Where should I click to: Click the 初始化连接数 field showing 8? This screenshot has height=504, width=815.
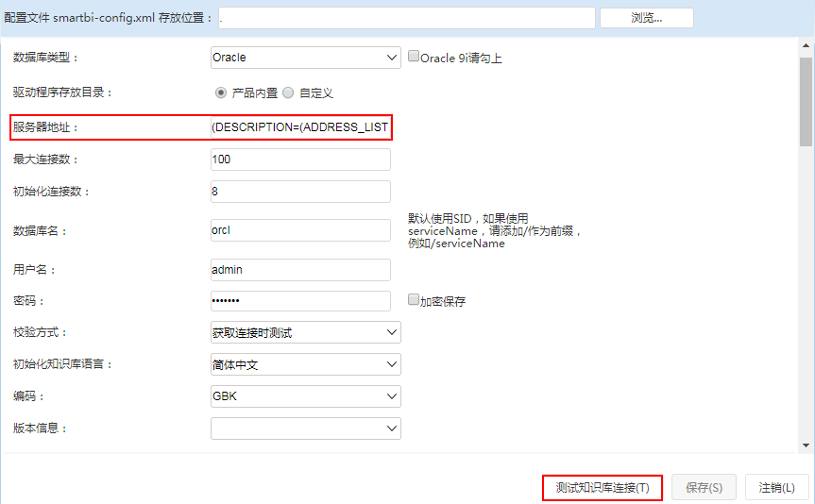300,192
